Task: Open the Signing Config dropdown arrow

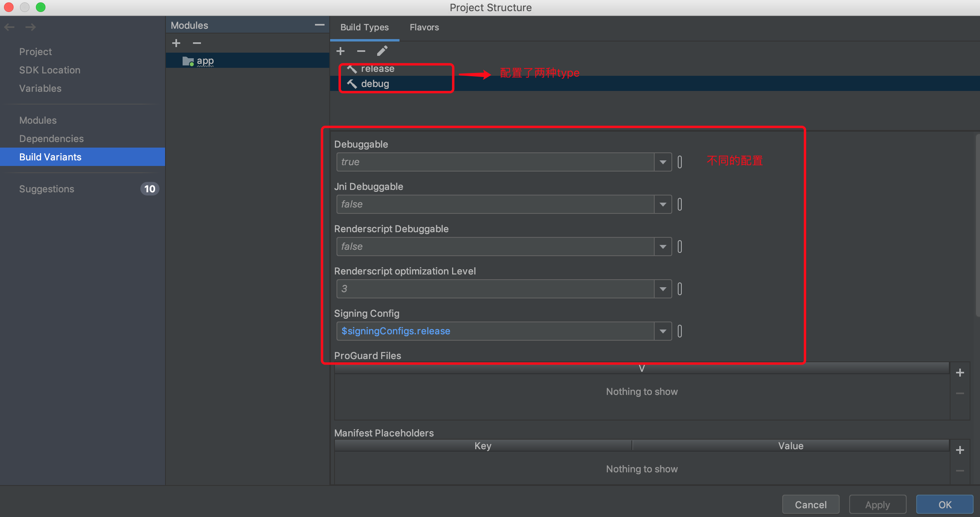Action: coord(663,331)
